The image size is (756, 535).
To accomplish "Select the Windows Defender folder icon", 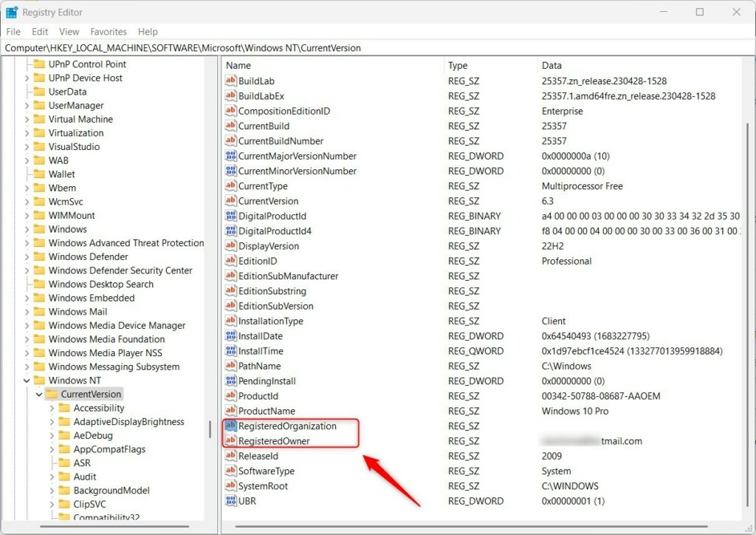I will pyautogui.click(x=40, y=256).
